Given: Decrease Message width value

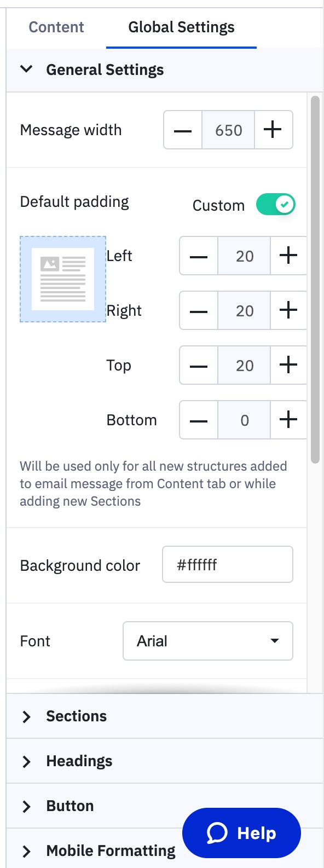Looking at the screenshot, I should [182, 130].
